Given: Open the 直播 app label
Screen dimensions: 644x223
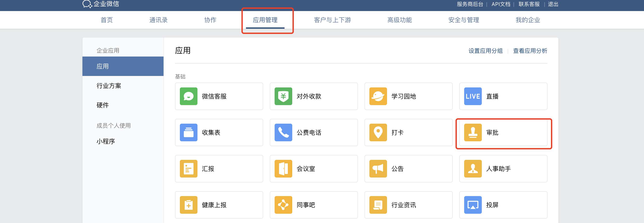Looking at the screenshot, I should pyautogui.click(x=492, y=96).
